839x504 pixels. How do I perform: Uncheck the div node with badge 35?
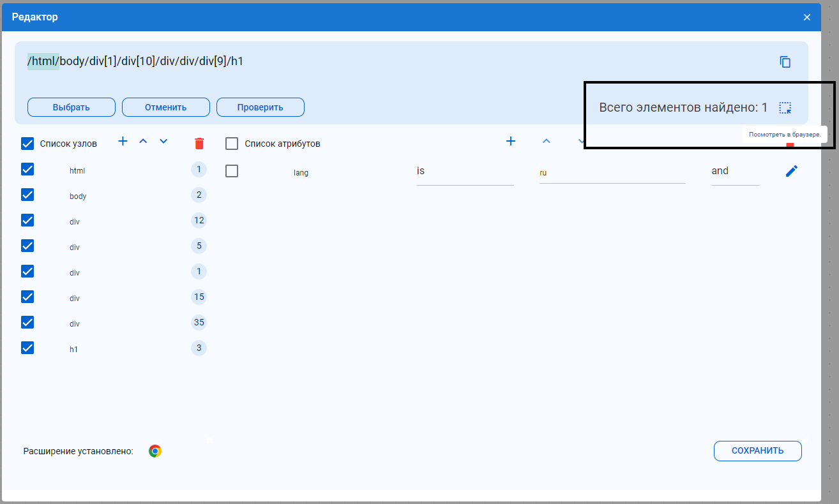[27, 322]
